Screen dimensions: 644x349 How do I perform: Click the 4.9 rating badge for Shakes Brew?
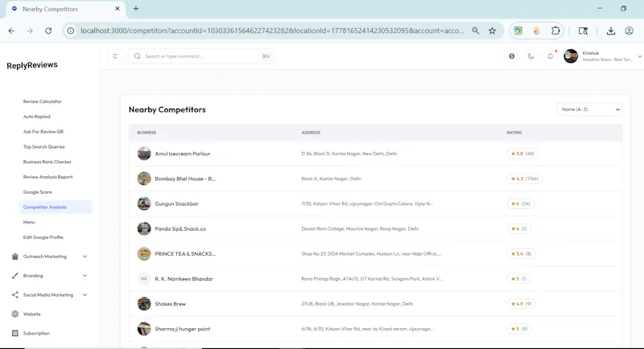521,303
